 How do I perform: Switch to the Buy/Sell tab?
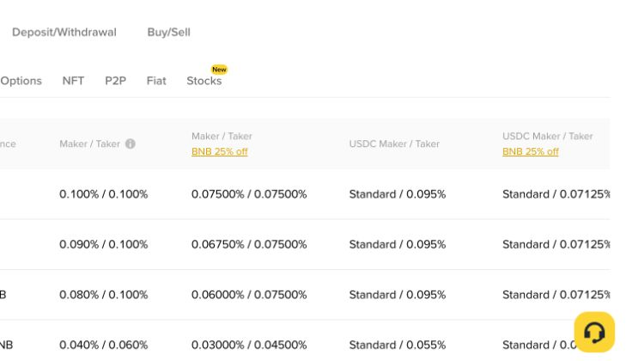point(169,32)
